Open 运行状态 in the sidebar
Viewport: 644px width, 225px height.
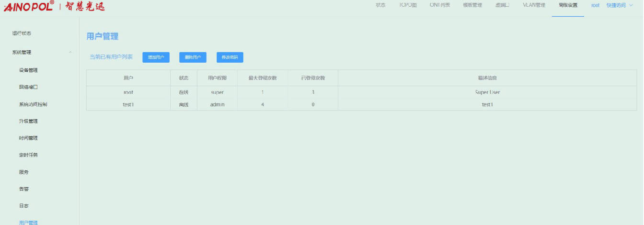[x=22, y=34]
